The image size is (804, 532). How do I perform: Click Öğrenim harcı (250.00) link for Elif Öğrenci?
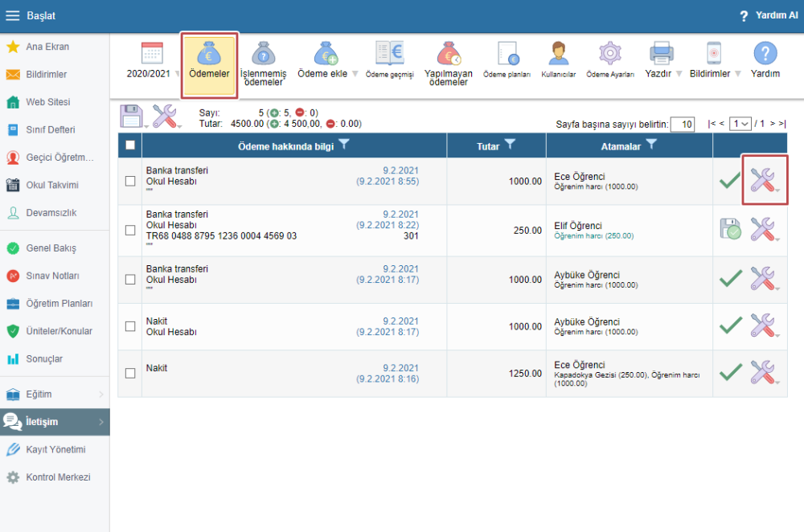coord(594,235)
